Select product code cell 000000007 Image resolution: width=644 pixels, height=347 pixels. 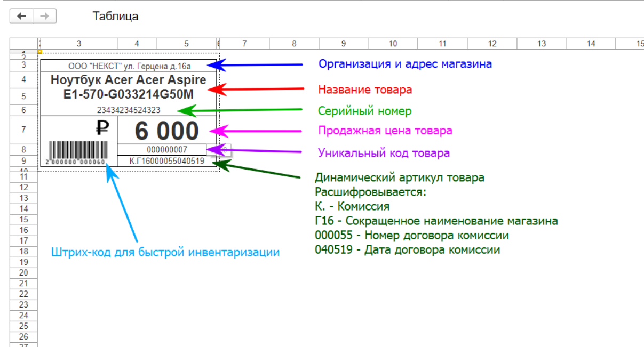click(166, 150)
